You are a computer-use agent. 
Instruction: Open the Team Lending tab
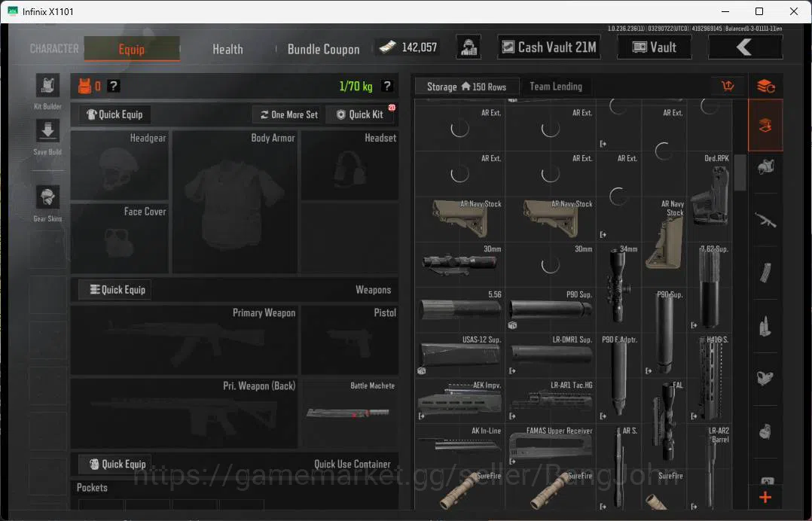tap(556, 87)
